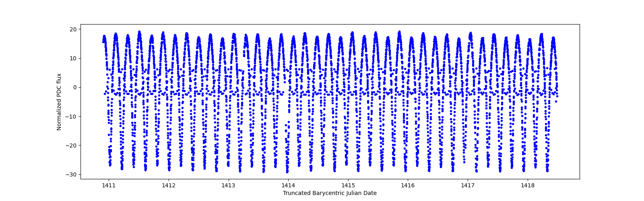Click the x-axis label 'Truncated Barycentric Julian Date'

[330, 193]
